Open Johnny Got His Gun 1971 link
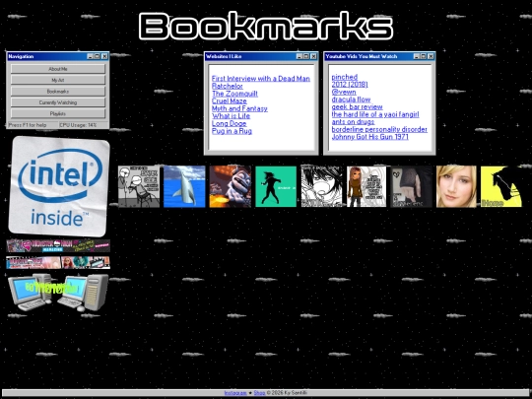 (369, 137)
